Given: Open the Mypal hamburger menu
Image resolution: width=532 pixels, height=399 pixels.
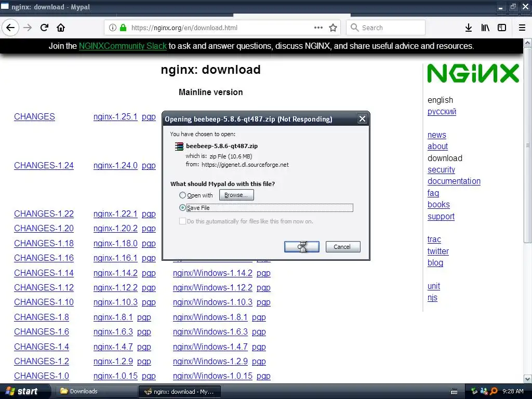Looking at the screenshot, I should click(522, 28).
